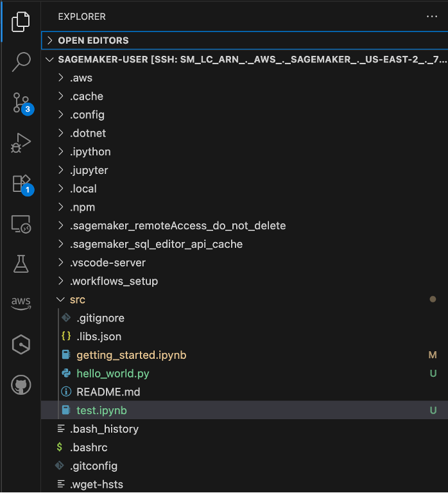
Task: Click the Explorer more actions ellipsis
Action: (431, 17)
